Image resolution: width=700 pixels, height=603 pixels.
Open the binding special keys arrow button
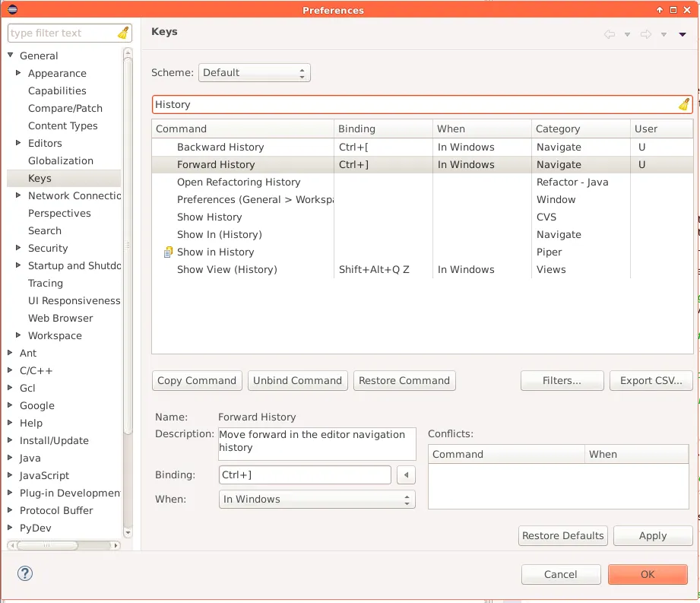pyautogui.click(x=407, y=474)
